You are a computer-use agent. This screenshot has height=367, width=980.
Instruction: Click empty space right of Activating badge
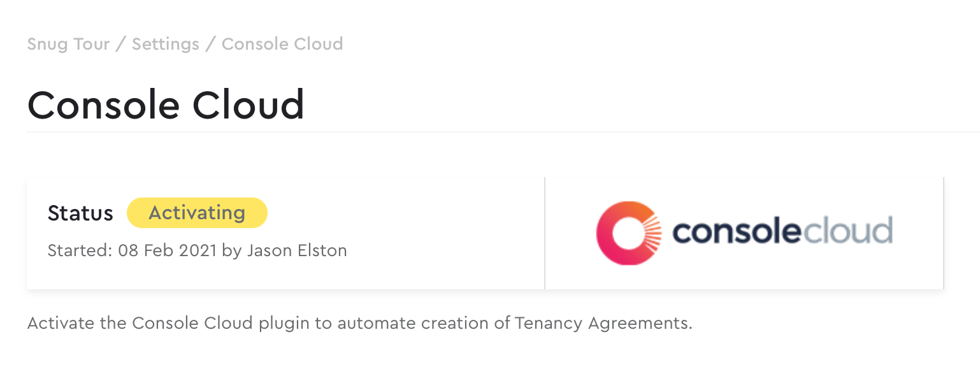tap(401, 213)
